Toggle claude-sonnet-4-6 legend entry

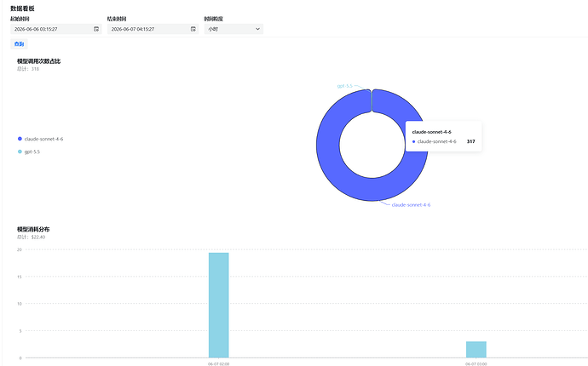tap(41, 139)
